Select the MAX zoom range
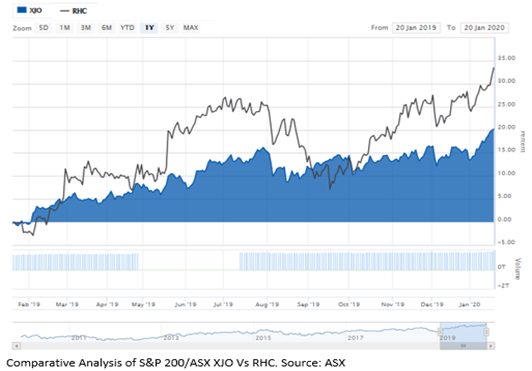The width and height of the screenshot is (532, 371). pos(191,28)
